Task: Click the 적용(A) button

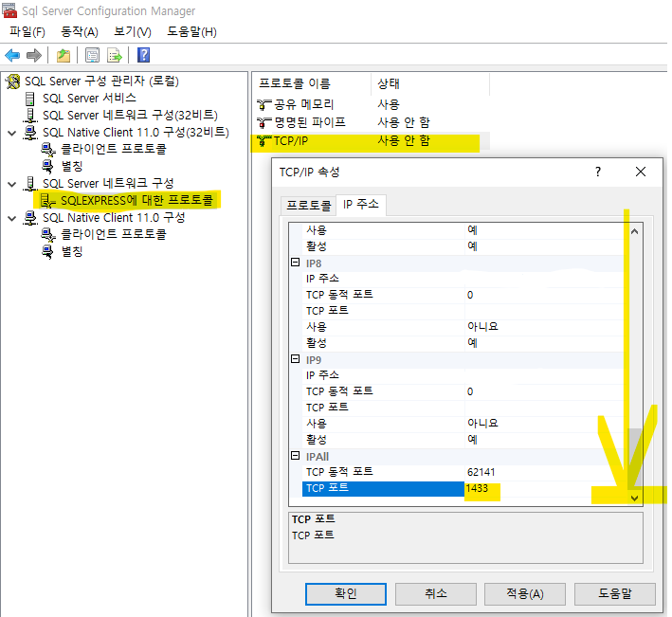Action: click(x=524, y=594)
